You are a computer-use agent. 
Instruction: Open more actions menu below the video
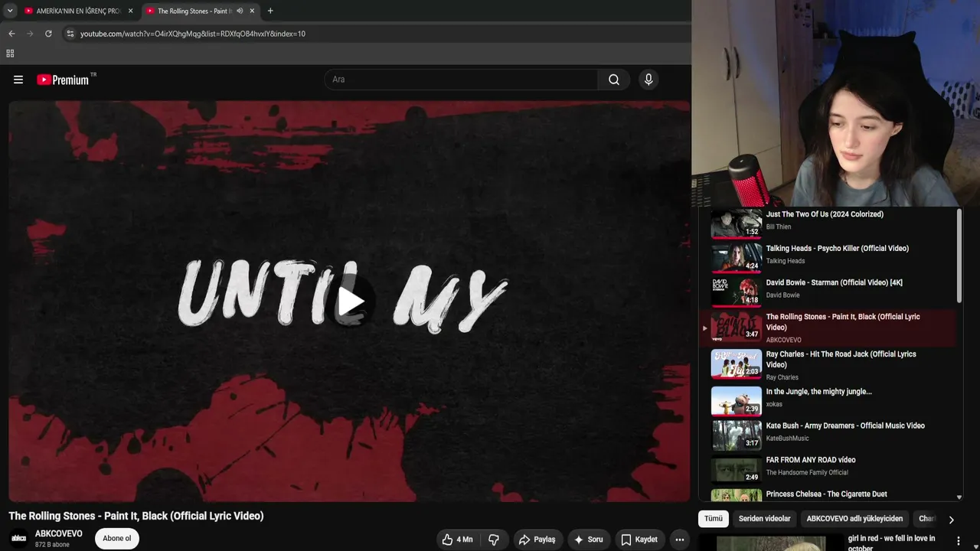pyautogui.click(x=679, y=540)
